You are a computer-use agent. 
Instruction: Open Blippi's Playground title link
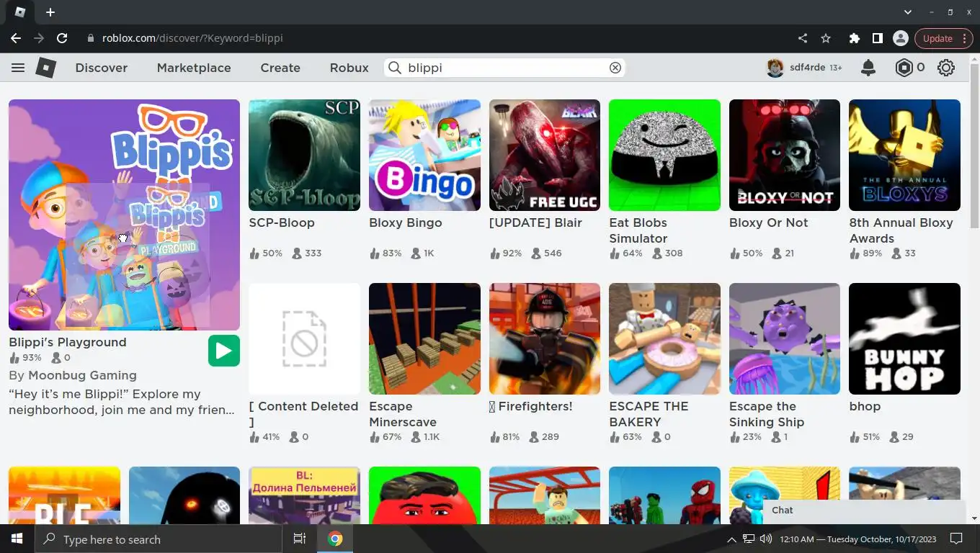(x=68, y=342)
